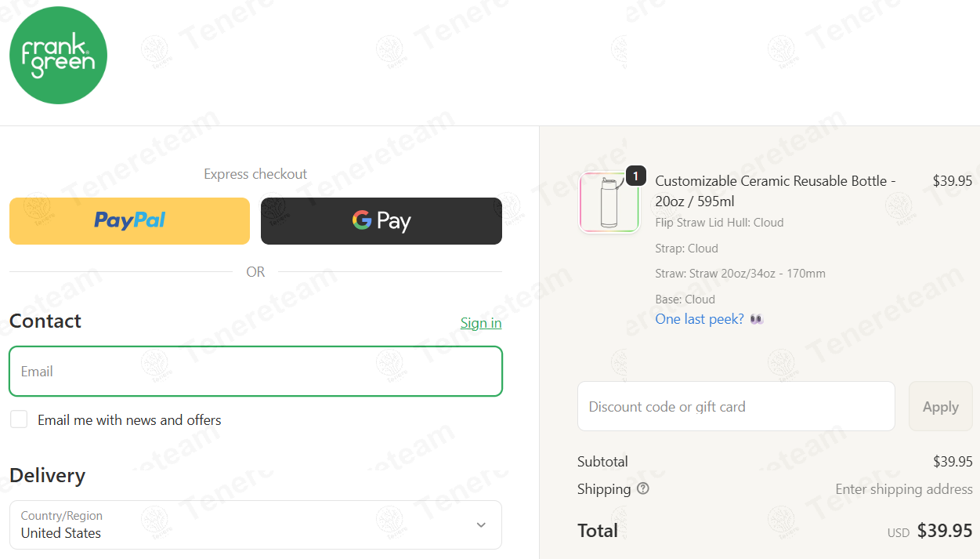Click the Sign in link
This screenshot has height=559, width=980.
[481, 323]
